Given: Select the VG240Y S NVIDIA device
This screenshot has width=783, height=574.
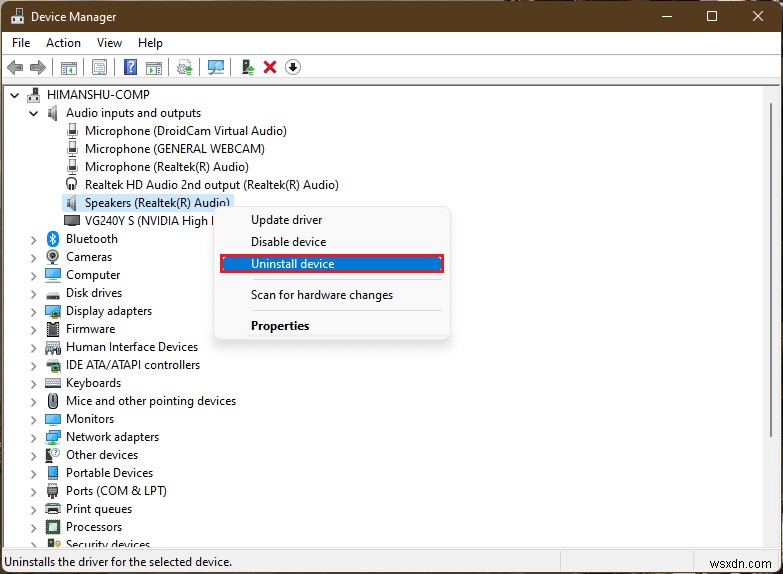Looking at the screenshot, I should point(149,221).
